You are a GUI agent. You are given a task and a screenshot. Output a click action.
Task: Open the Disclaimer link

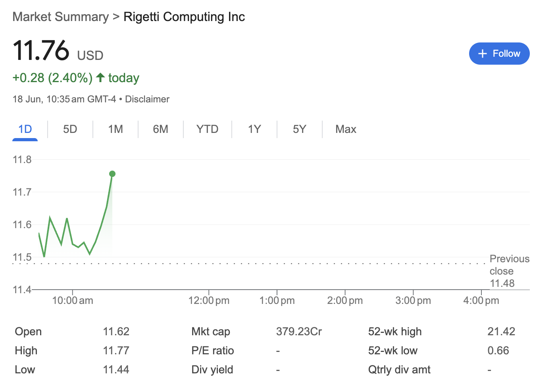click(x=147, y=99)
